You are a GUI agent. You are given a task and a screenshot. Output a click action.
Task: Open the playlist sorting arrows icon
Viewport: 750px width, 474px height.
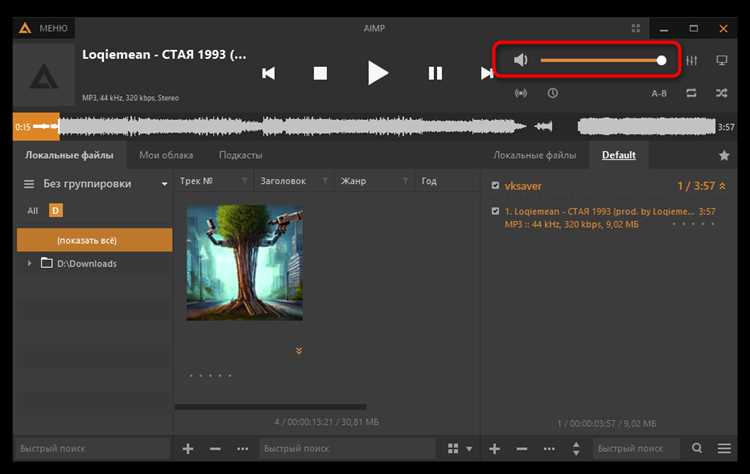click(576, 449)
